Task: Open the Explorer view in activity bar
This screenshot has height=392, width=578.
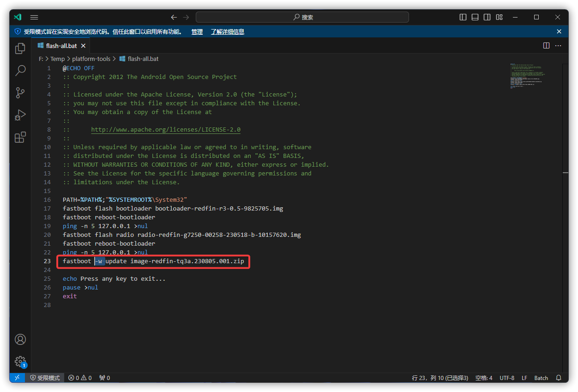Action: pos(20,48)
